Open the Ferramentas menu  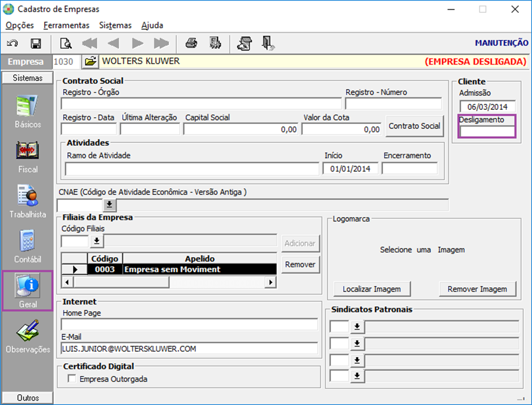tap(66, 26)
